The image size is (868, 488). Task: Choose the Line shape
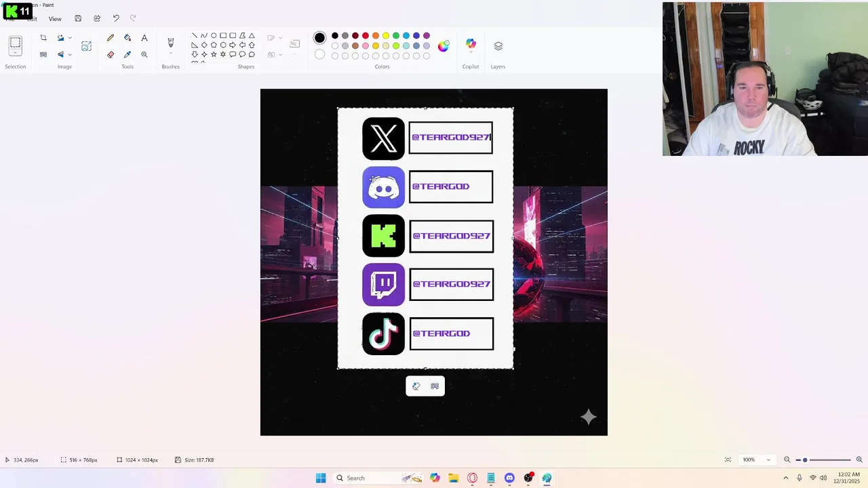[195, 36]
